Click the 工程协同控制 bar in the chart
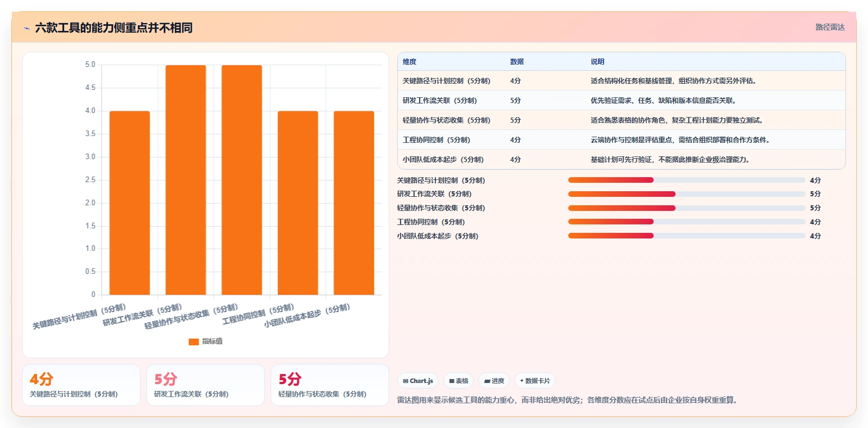This screenshot has height=428, width=868. pyautogui.click(x=298, y=203)
